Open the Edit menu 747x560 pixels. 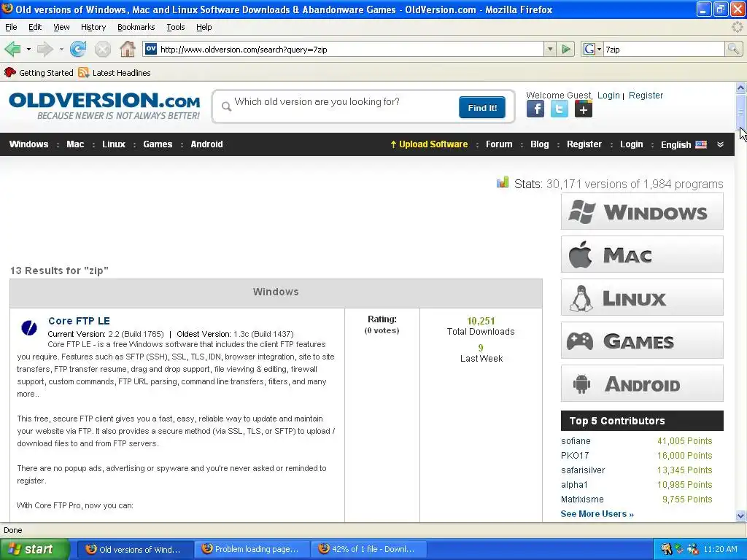(35, 27)
